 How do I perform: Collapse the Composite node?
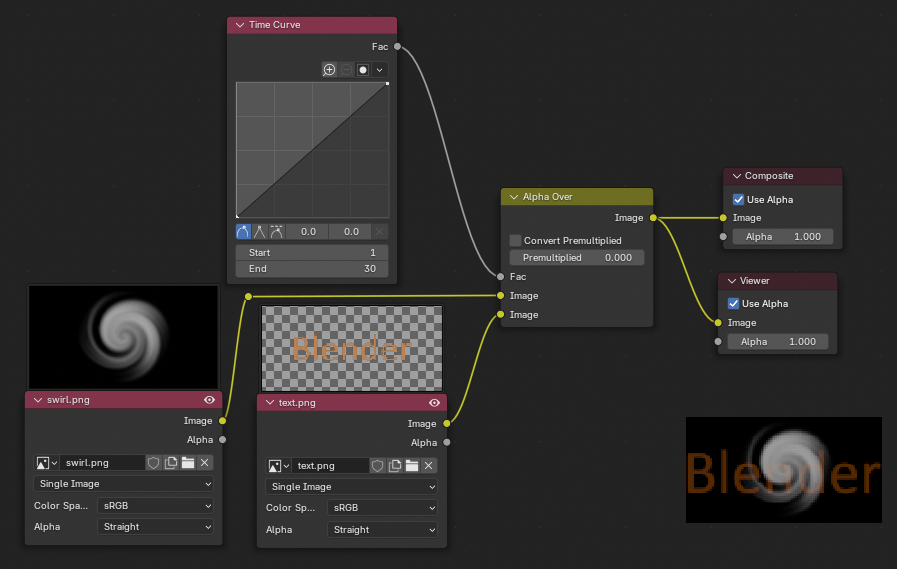[736, 176]
